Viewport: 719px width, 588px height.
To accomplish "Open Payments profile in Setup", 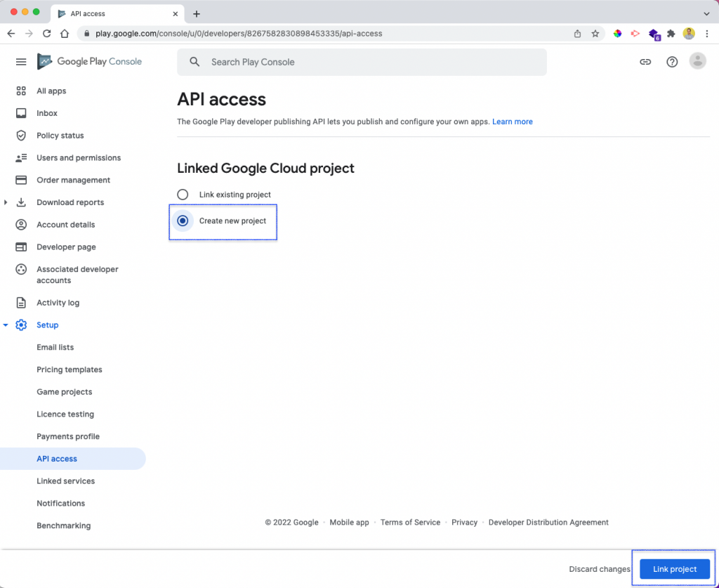I will pyautogui.click(x=68, y=437).
